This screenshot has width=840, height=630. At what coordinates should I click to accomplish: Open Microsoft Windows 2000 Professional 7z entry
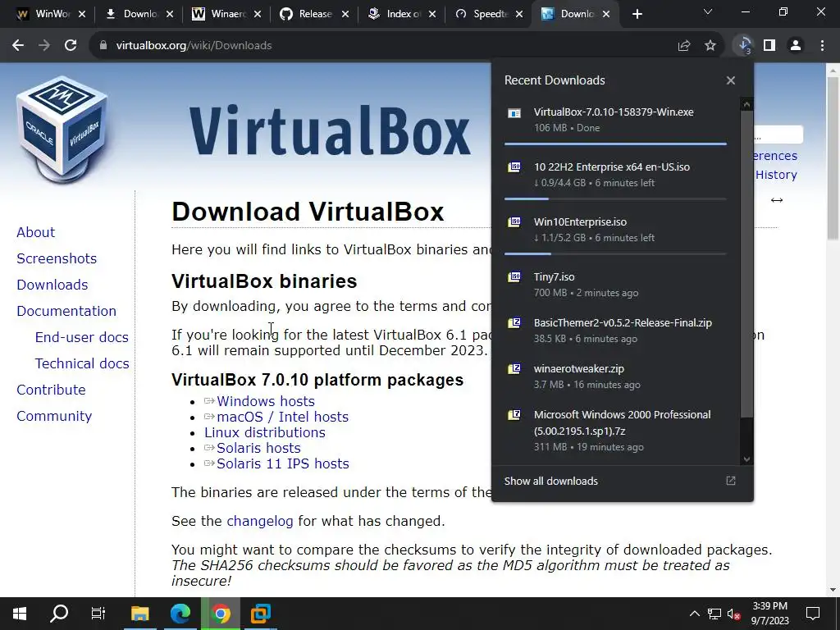(x=615, y=430)
